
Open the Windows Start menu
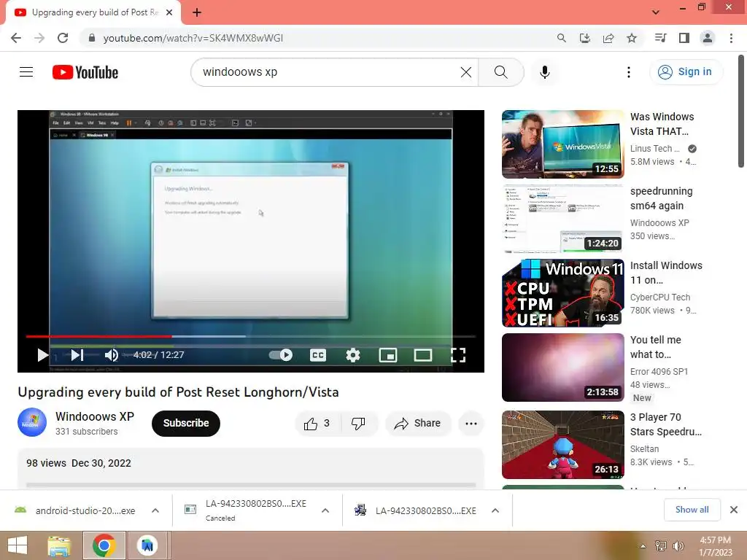pyautogui.click(x=18, y=545)
